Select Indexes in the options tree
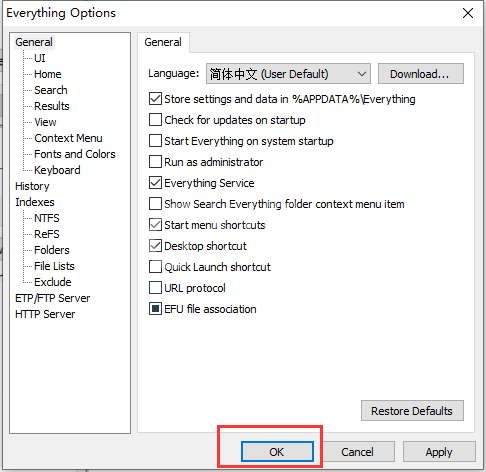 click(x=35, y=202)
